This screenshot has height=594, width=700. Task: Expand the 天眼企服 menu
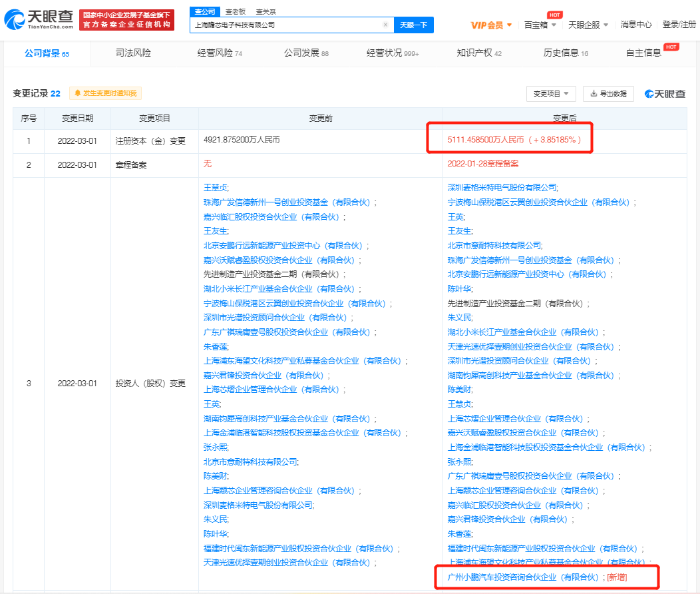click(x=588, y=25)
